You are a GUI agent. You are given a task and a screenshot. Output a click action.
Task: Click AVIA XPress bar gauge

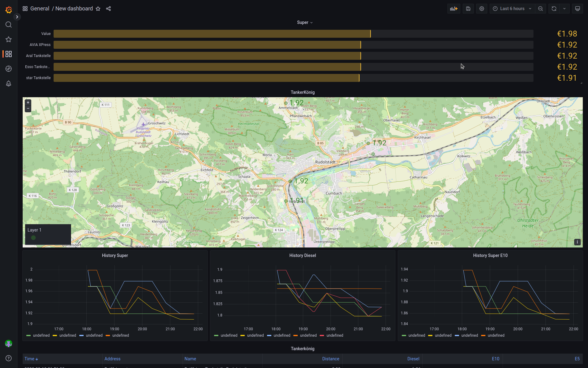click(x=293, y=45)
